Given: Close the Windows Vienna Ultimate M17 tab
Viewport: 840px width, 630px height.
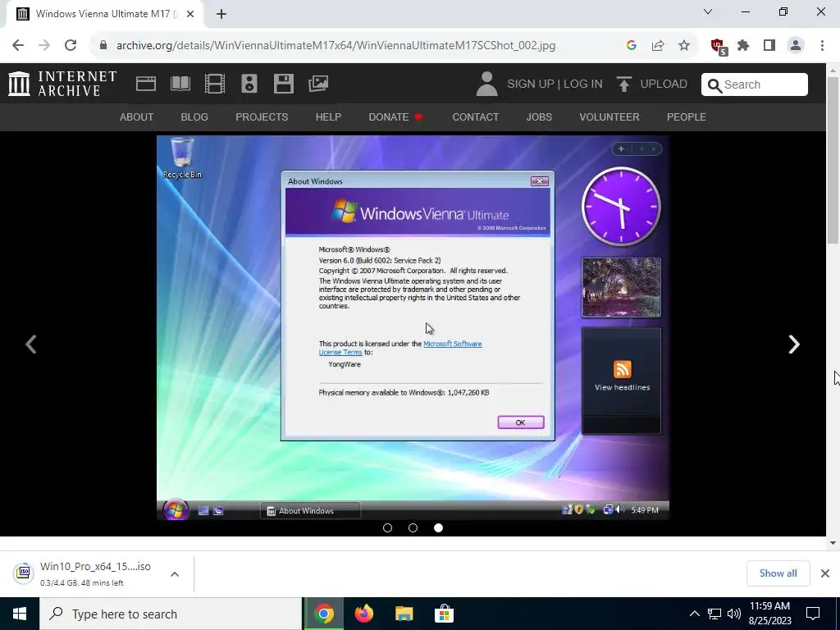Looking at the screenshot, I should tap(190, 14).
